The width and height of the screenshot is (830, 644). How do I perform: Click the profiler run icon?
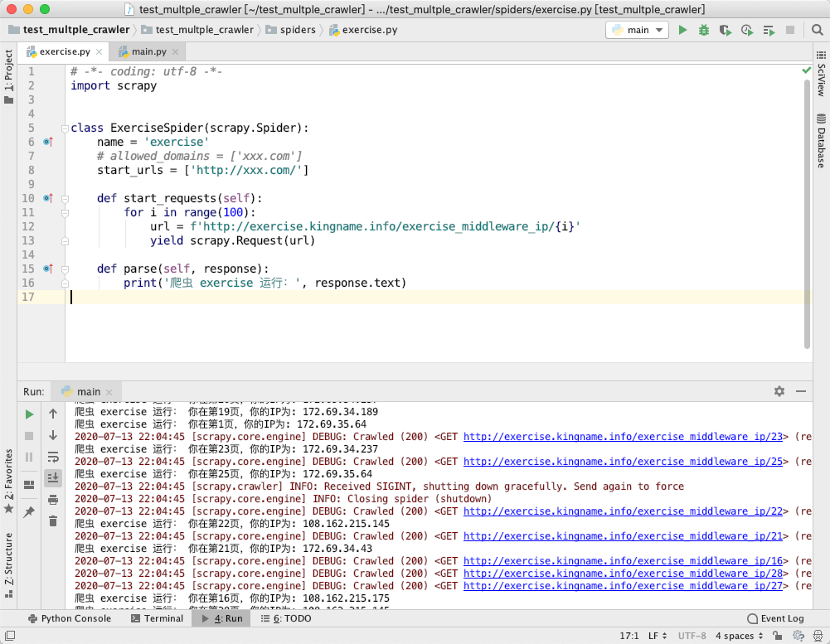[746, 30]
